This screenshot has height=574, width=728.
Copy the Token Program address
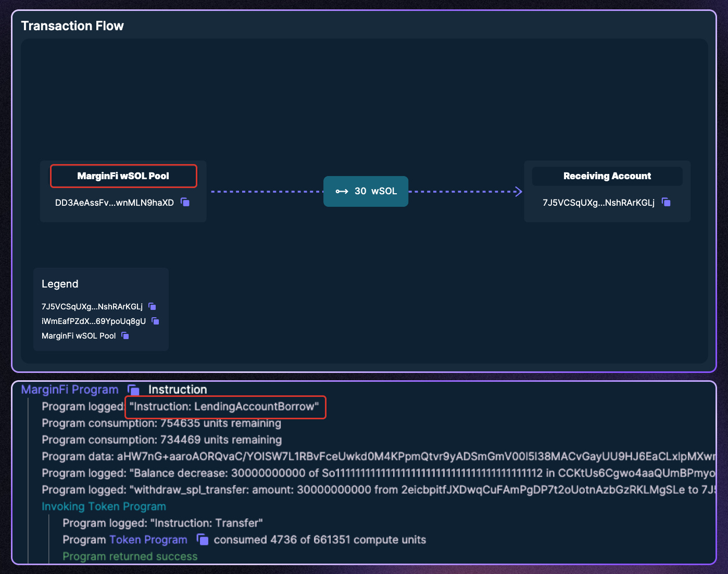point(203,540)
